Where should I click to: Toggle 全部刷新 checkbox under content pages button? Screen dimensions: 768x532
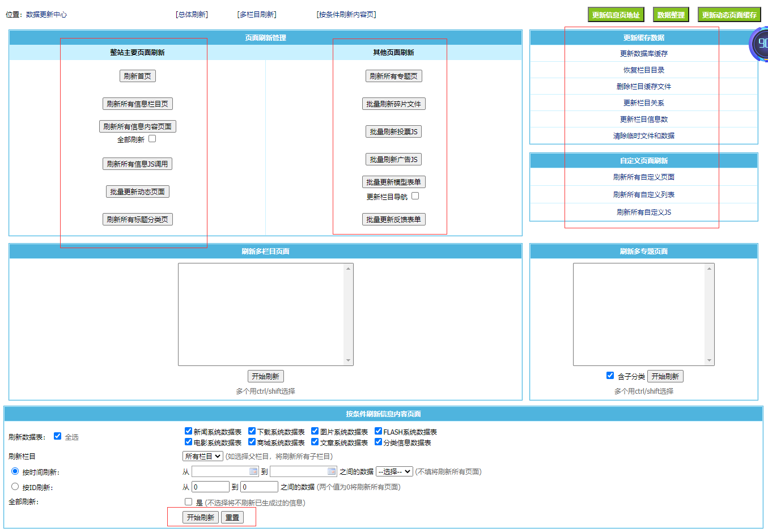[x=152, y=139]
